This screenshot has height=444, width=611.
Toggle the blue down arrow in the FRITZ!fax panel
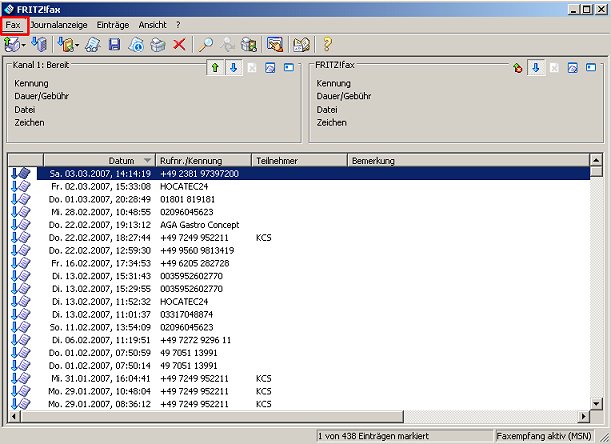pos(536,68)
